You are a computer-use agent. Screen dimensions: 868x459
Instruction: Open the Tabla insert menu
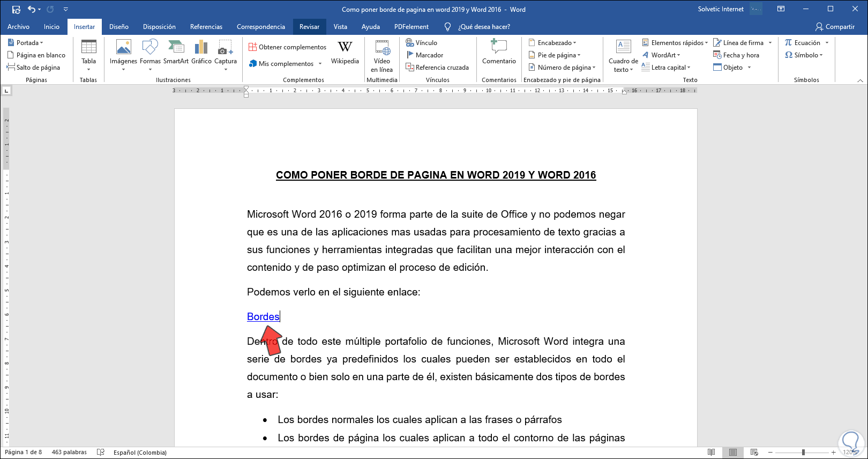tap(89, 56)
